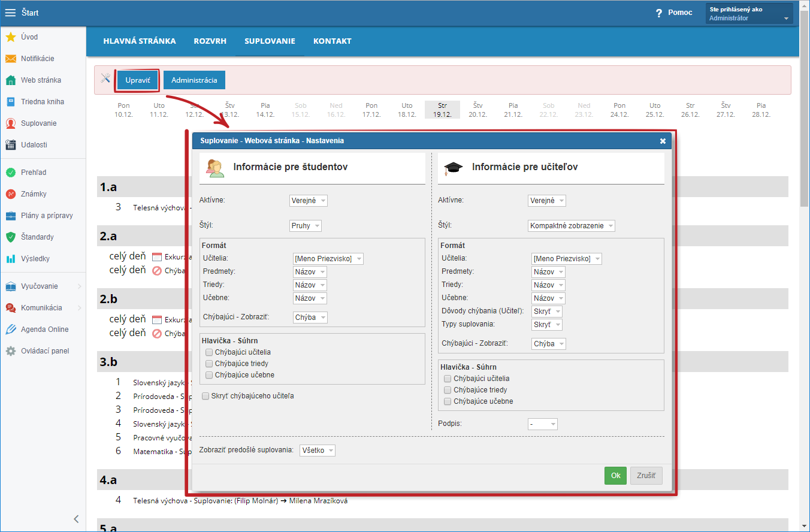Click the Komunikácia chat bubbles icon
This screenshot has width=810, height=532.
pyautogui.click(x=11, y=308)
